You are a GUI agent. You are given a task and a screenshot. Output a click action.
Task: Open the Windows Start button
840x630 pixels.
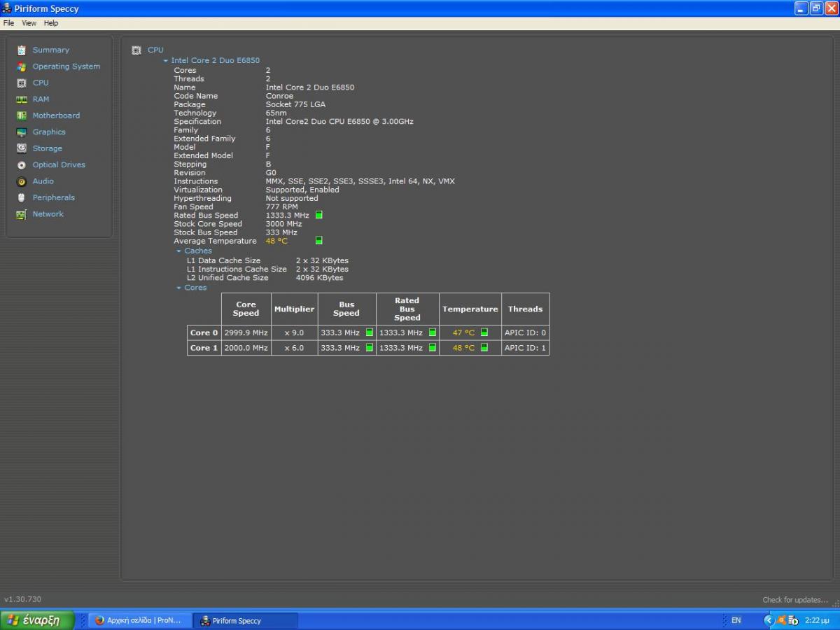click(37, 620)
